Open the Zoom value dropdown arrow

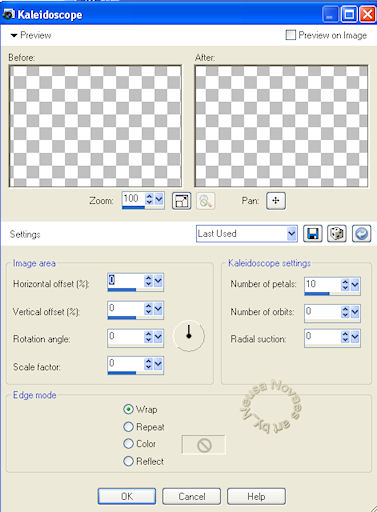tap(159, 199)
